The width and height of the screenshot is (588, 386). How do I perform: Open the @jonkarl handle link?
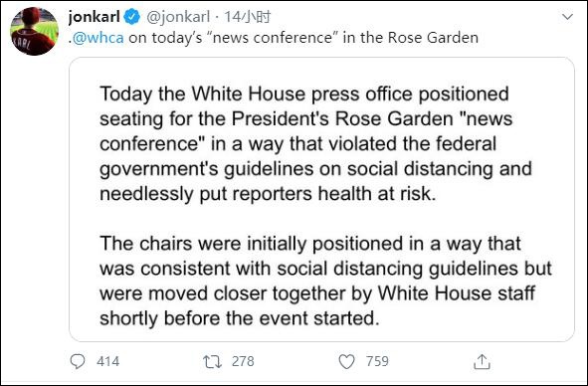178,17
